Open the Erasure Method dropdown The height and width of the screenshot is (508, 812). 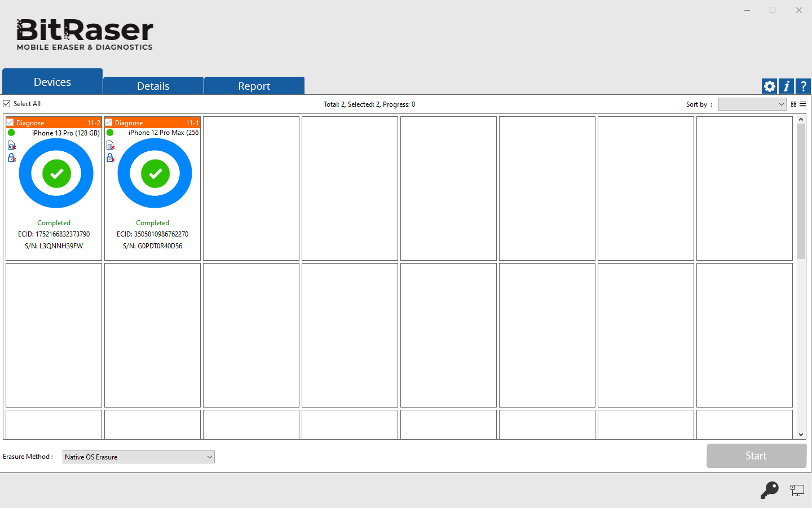[x=139, y=457]
